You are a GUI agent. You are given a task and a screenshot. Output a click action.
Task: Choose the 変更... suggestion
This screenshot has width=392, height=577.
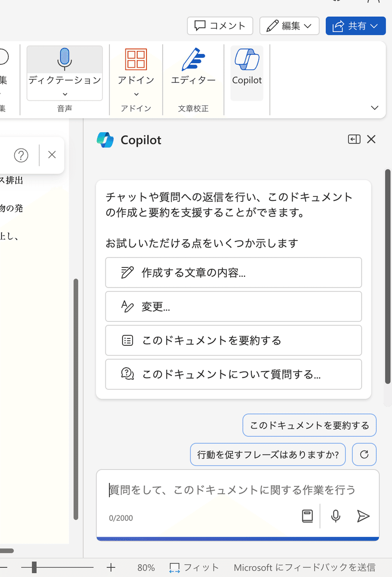point(233,307)
